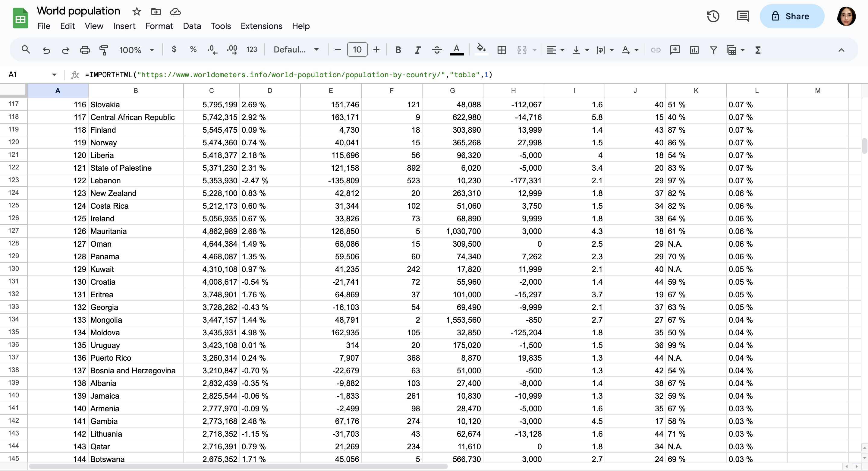Image resolution: width=868 pixels, height=471 pixels.
Task: Click the functions sigma icon
Action: tap(758, 50)
